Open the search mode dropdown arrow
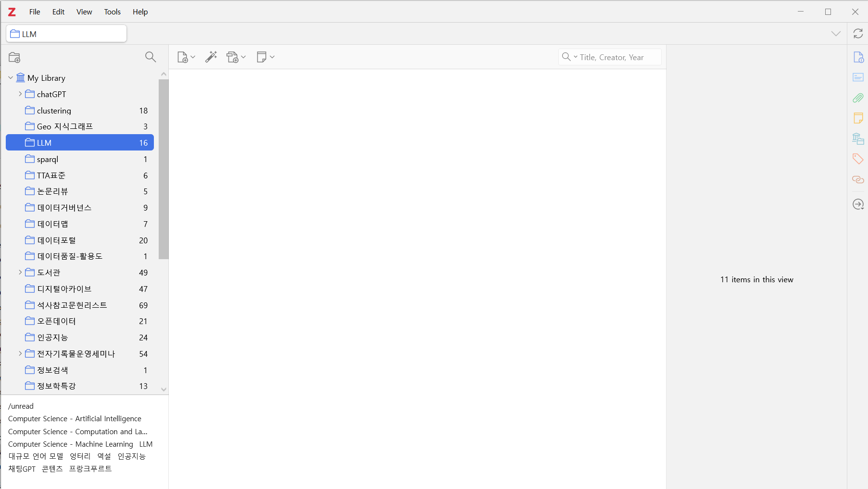Screen dimensions: 868x489 tap(575, 57)
